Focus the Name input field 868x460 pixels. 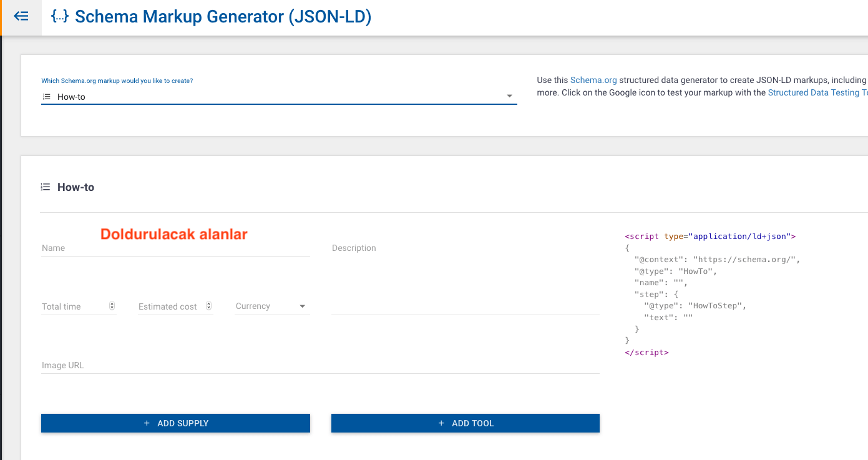175,248
